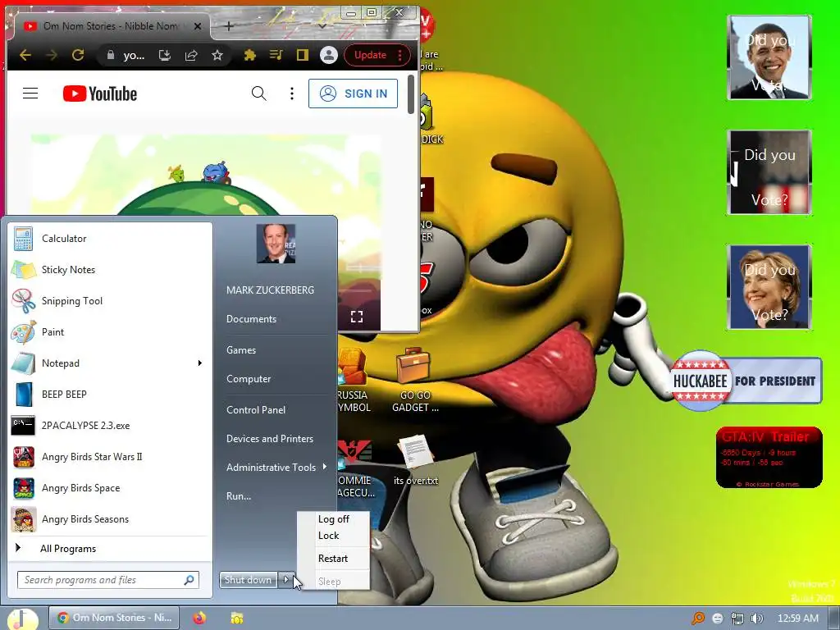Bookmark this page with the star icon
Viewport: 840px width, 630px height.
tap(217, 55)
